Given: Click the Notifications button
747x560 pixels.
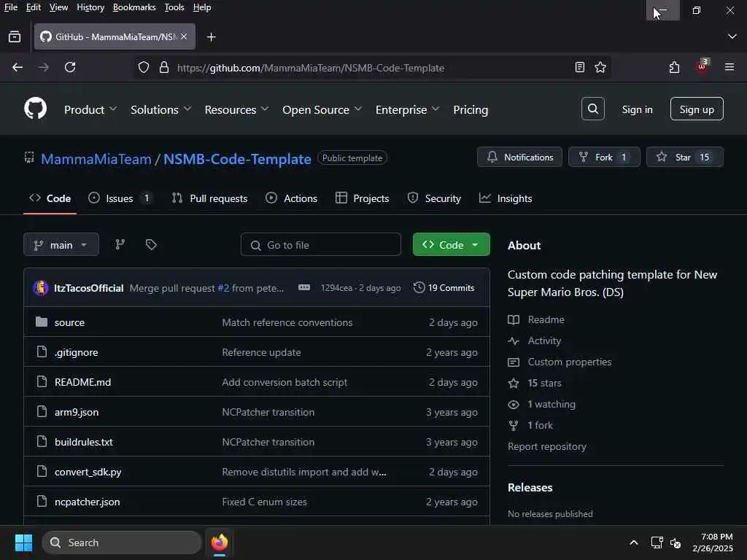Looking at the screenshot, I should pos(519,157).
